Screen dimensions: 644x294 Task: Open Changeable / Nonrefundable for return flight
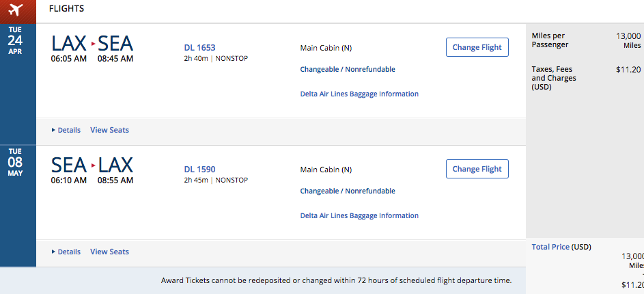[x=348, y=191]
